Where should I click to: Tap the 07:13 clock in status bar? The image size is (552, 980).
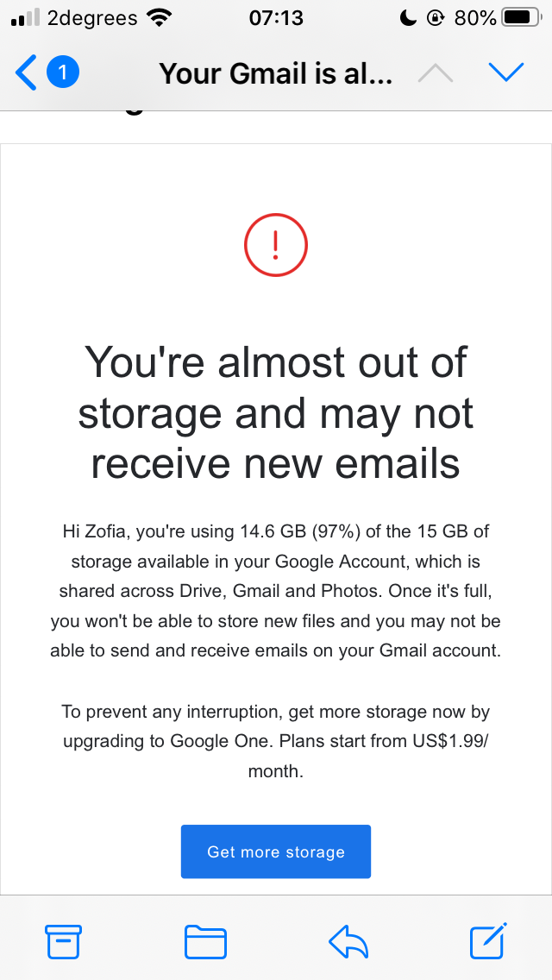point(275,17)
